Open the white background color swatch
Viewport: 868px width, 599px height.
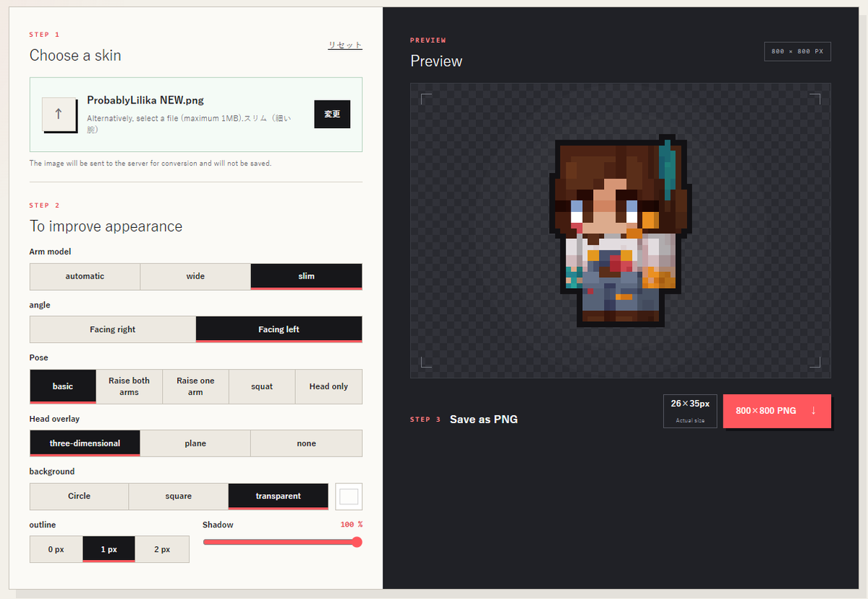point(349,496)
